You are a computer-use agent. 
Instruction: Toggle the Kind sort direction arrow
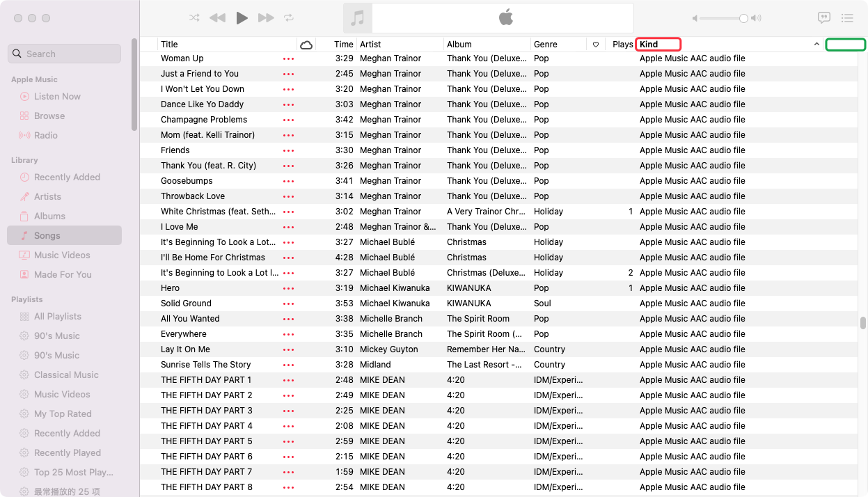coord(816,45)
